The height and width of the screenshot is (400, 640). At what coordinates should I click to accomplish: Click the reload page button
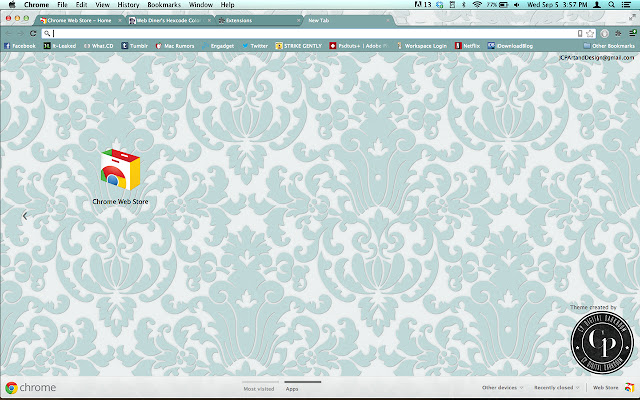(x=33, y=33)
